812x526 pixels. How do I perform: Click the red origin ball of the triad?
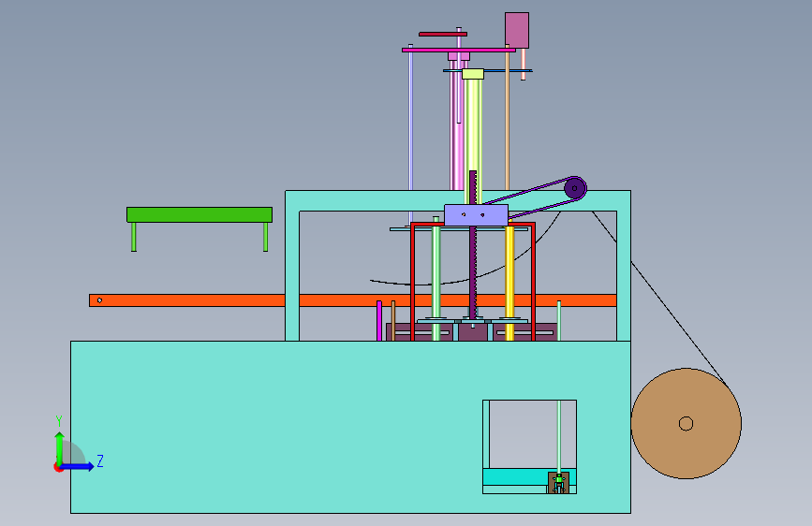(58, 467)
